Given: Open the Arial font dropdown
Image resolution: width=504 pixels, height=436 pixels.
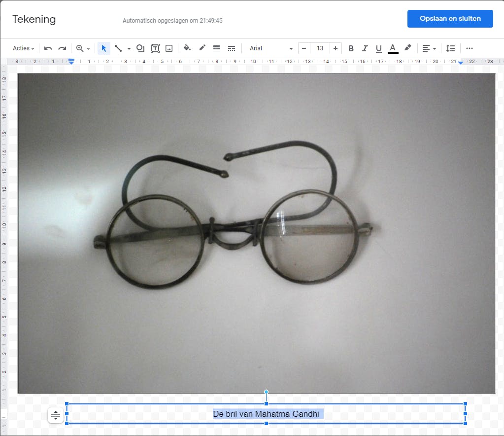Looking at the screenshot, I should 270,48.
